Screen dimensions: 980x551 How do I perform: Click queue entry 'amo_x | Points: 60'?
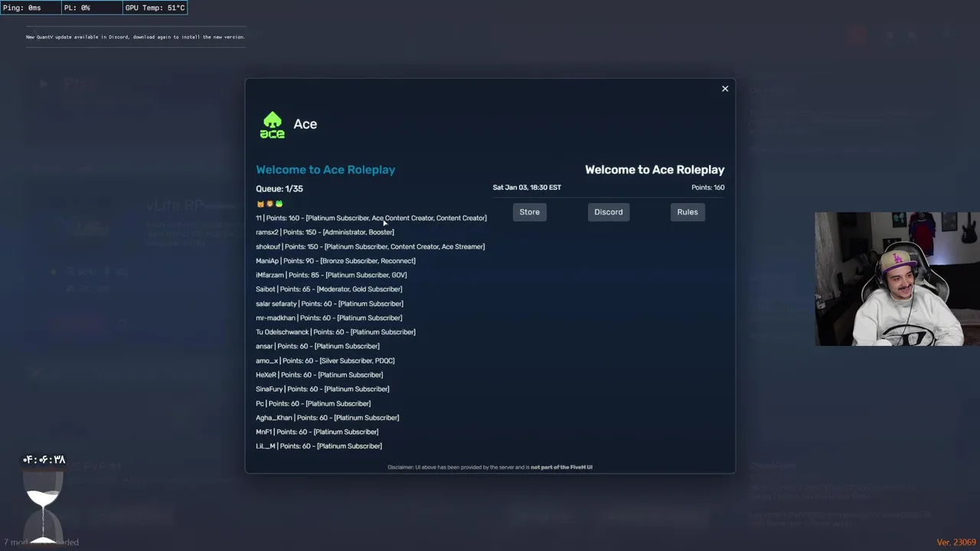click(x=325, y=360)
